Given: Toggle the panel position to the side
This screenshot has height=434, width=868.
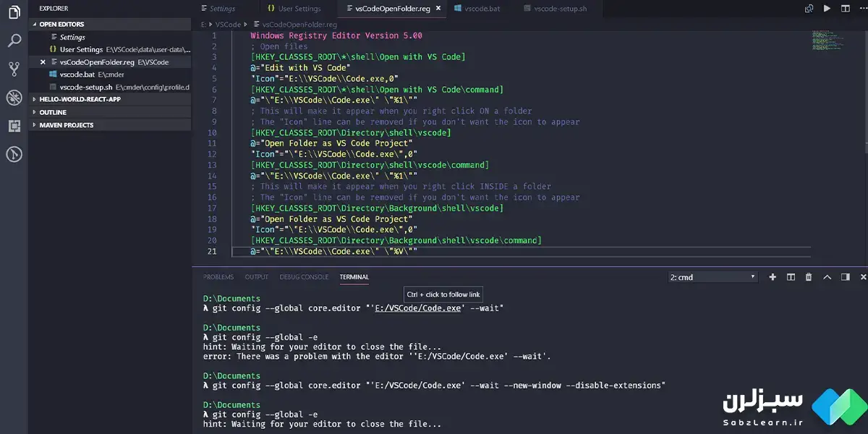Looking at the screenshot, I should 845,277.
